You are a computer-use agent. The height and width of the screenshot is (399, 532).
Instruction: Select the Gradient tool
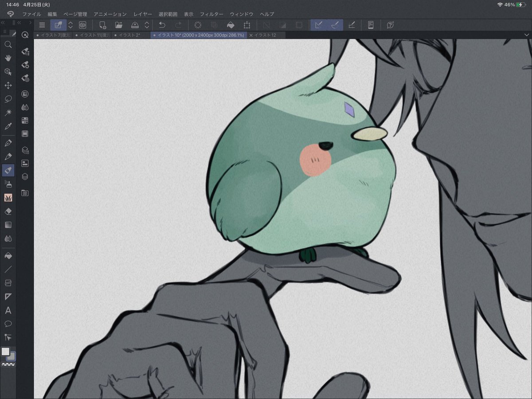[x=8, y=225]
